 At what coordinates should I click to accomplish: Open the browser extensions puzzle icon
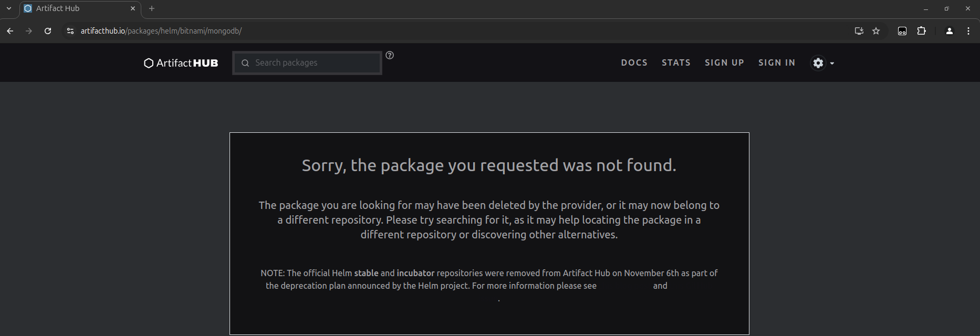(x=921, y=31)
